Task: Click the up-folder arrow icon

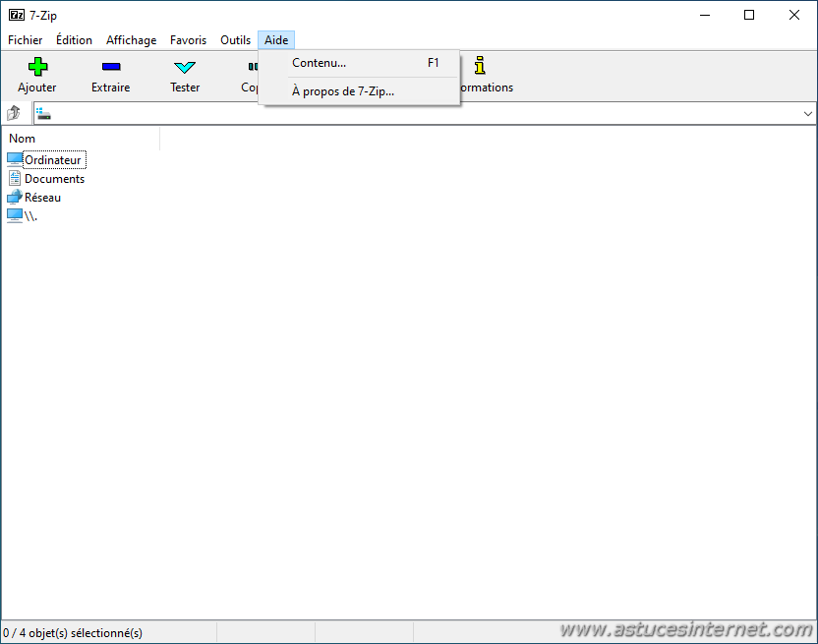Action: pyautogui.click(x=15, y=114)
